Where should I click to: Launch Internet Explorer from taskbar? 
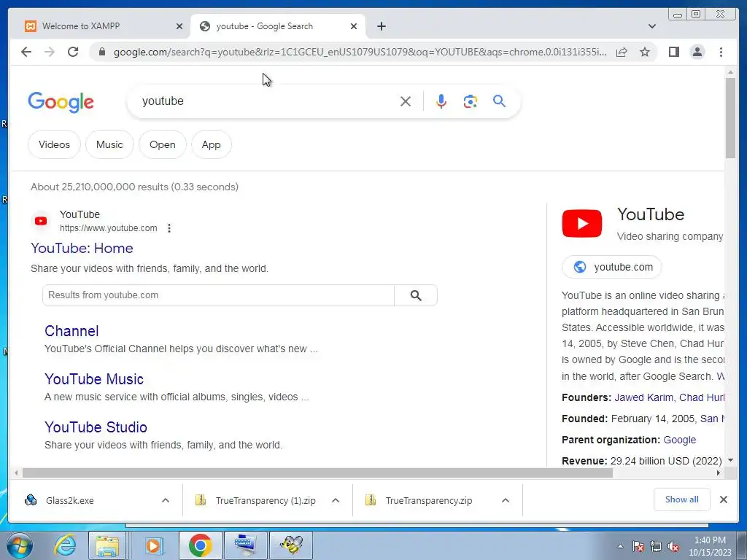65,545
